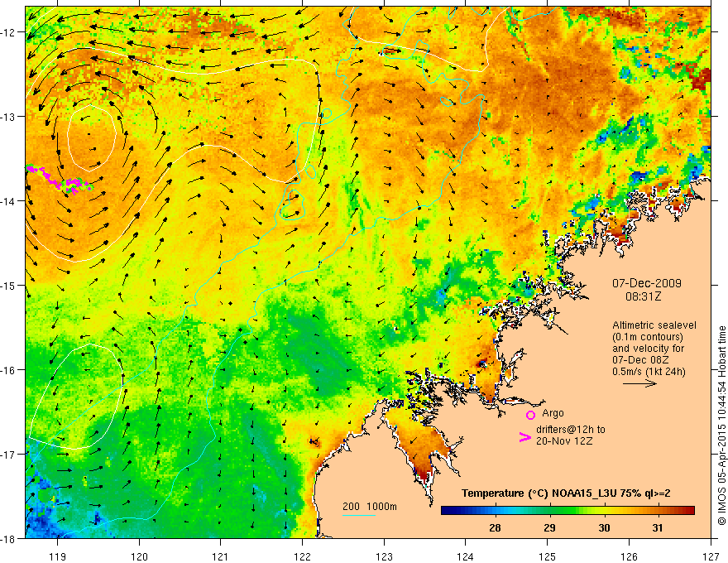
Task: Click the colorbar tick label 29
Action: (549, 527)
